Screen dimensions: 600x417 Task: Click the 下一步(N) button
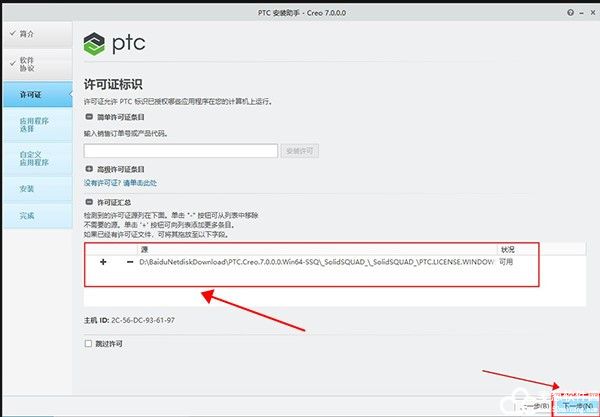[577, 406]
